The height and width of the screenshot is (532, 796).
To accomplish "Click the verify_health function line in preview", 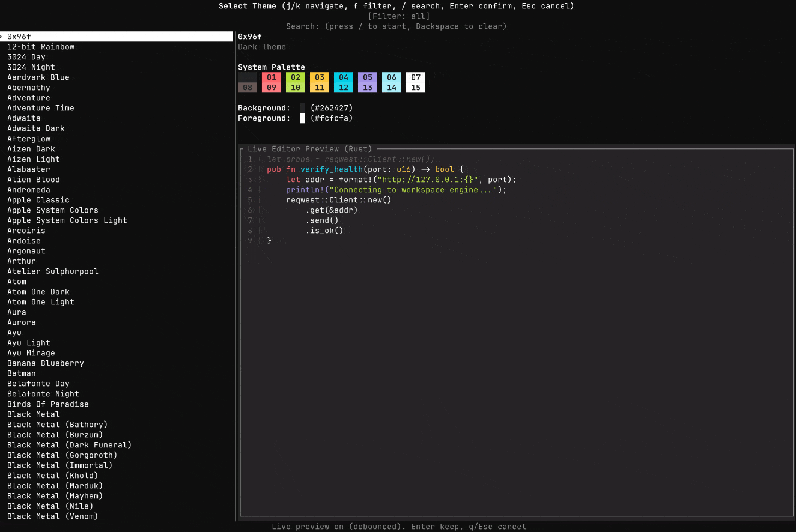I will (x=365, y=169).
